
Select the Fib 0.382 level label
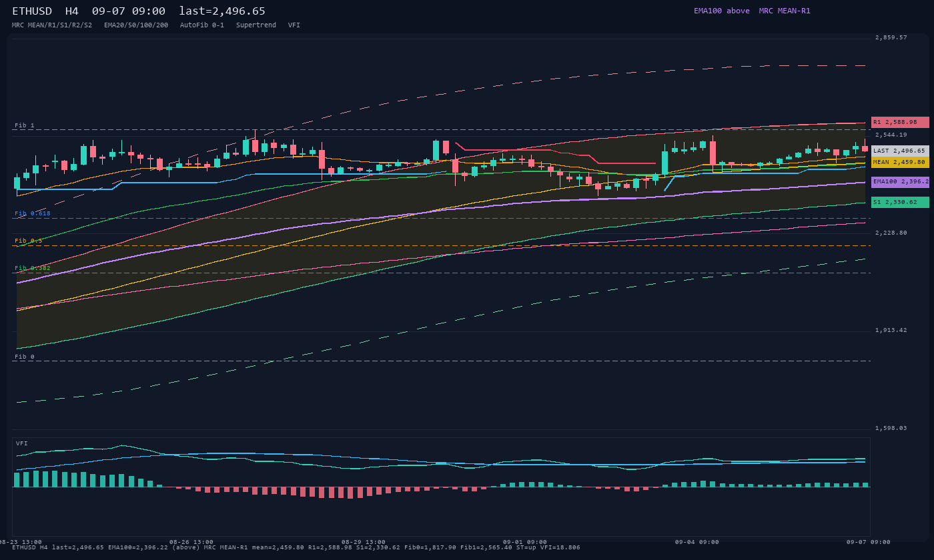coord(33,268)
